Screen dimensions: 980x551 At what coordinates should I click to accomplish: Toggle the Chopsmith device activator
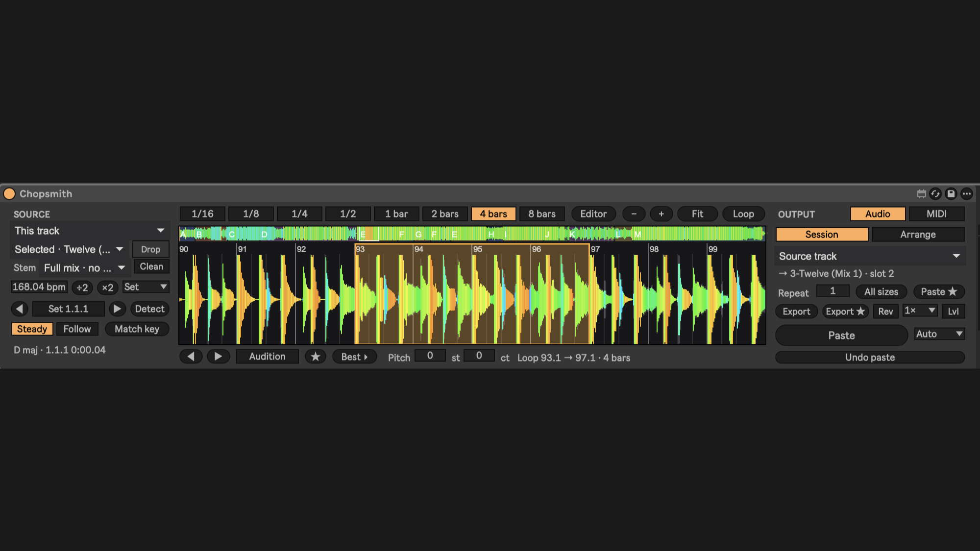[x=9, y=194]
